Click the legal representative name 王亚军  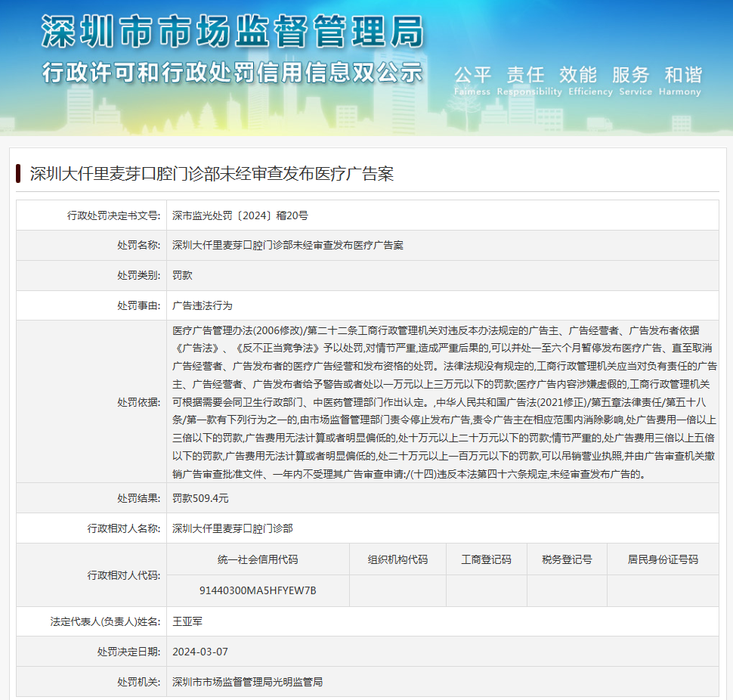coord(187,621)
